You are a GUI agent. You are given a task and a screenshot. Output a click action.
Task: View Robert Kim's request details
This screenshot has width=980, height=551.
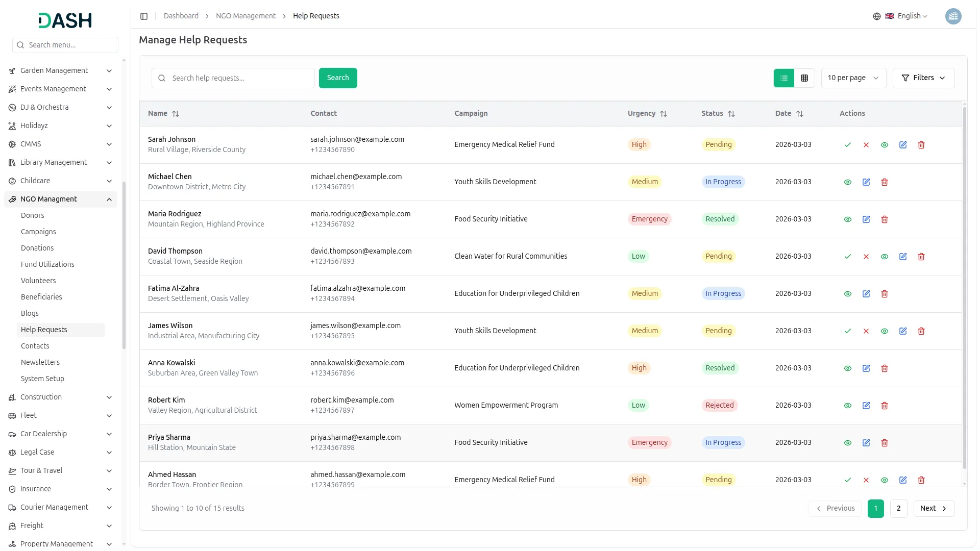[847, 406]
